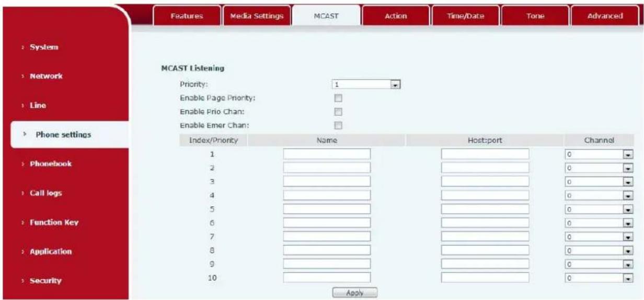Open System in the sidebar

(44, 47)
